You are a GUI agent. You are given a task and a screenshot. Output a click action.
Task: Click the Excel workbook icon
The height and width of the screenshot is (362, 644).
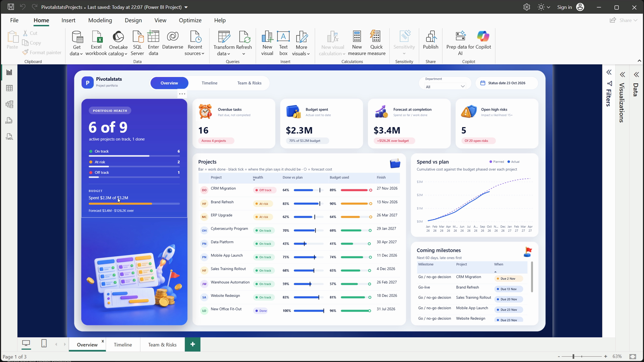point(96,43)
